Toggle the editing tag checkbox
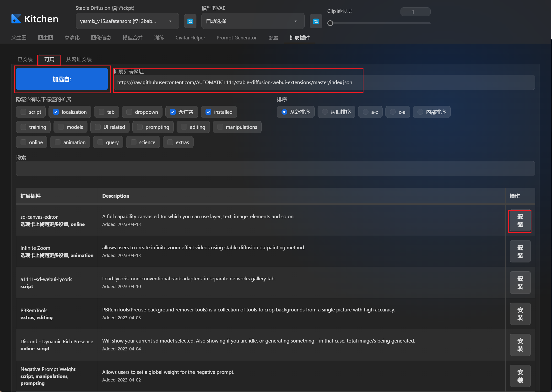The width and height of the screenshot is (552, 392). click(x=184, y=127)
